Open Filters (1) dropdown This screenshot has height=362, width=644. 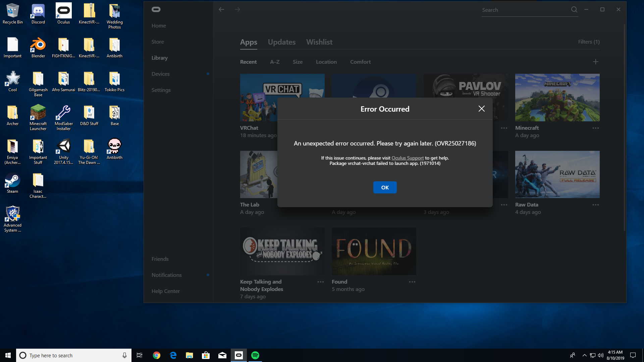click(x=589, y=42)
